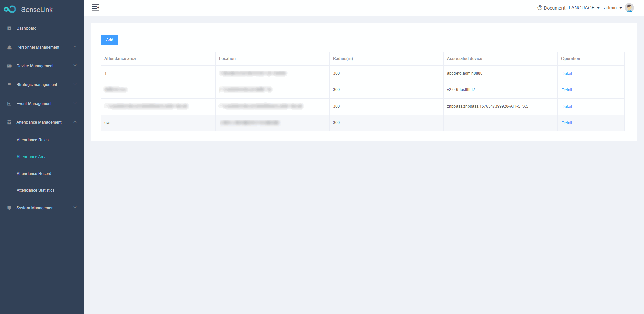Open Detail for abcdefg,admin8888 row
Image resolution: width=644 pixels, height=314 pixels.
567,74
